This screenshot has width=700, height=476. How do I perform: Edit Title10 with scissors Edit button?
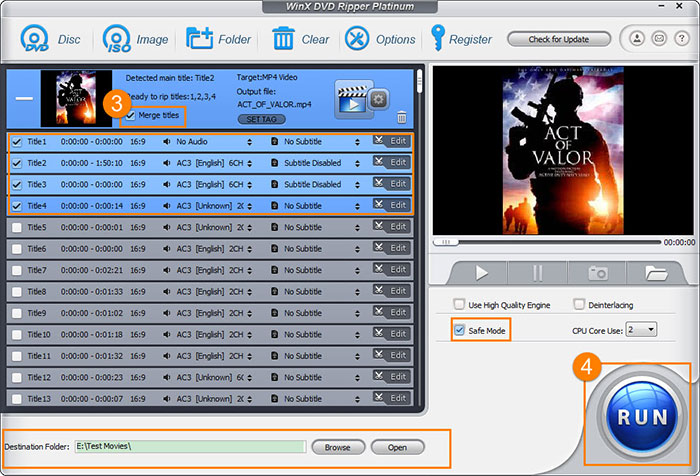pyautogui.click(x=392, y=334)
